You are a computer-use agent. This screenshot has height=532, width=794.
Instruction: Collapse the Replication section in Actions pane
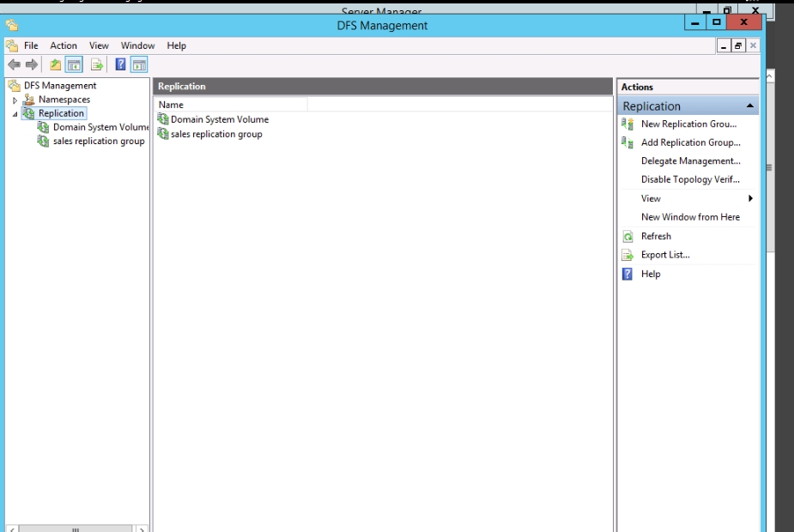click(x=750, y=106)
